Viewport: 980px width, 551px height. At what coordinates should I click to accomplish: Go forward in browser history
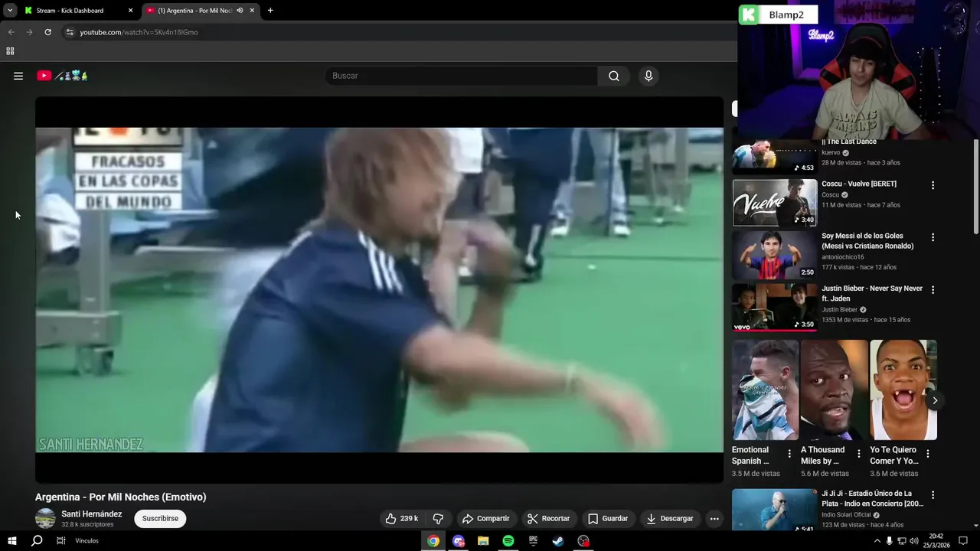pos(29,32)
